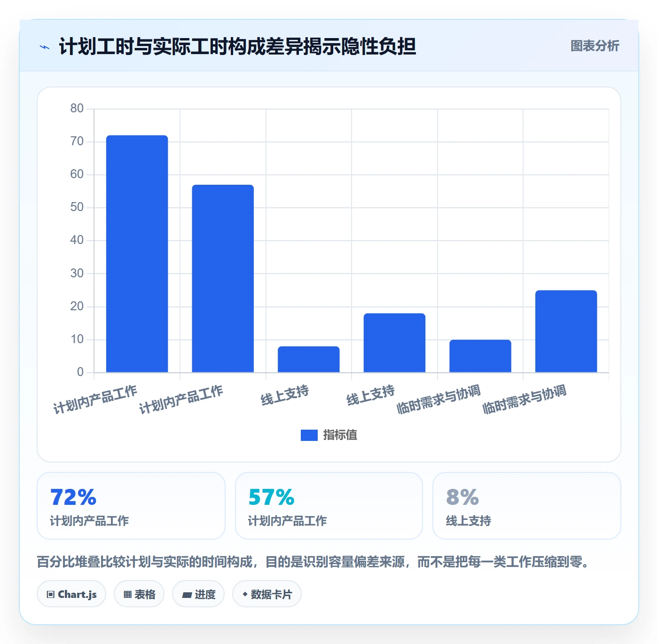This screenshot has height=644, width=658.
Task: Select the Chart.js chip label
Action: (x=77, y=595)
